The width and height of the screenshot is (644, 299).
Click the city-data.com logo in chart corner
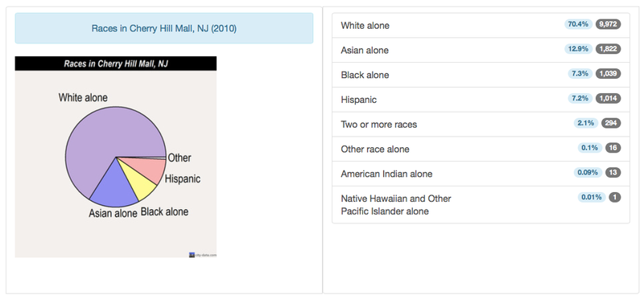click(203, 255)
